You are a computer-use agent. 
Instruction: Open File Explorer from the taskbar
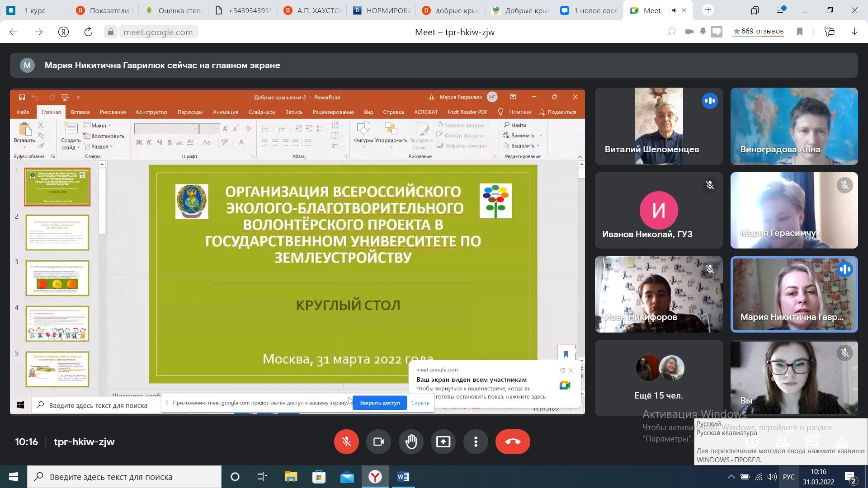pos(291,477)
